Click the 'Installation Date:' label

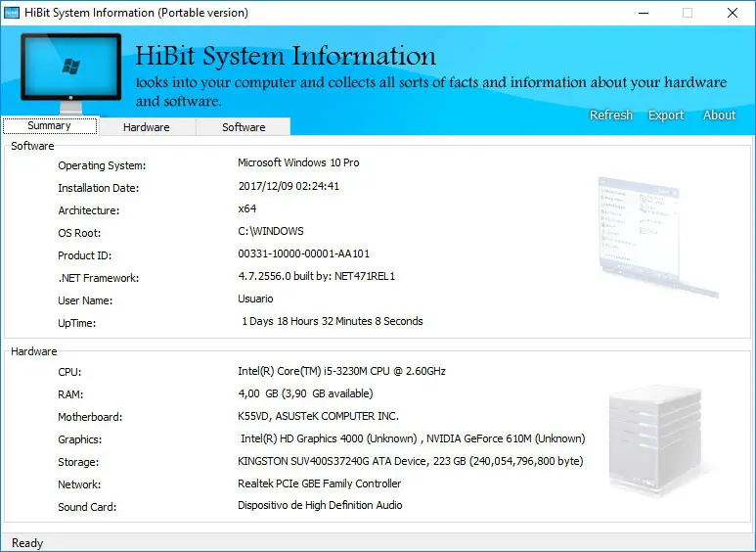[x=99, y=188]
